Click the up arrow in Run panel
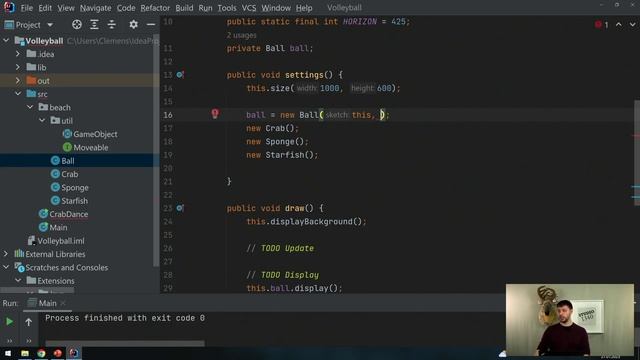 coord(29,322)
